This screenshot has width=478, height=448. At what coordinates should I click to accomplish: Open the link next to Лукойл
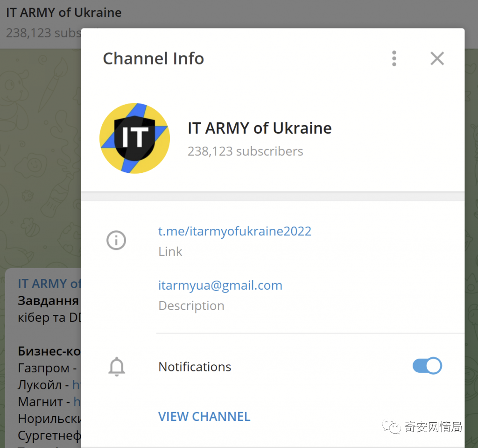[77, 385]
